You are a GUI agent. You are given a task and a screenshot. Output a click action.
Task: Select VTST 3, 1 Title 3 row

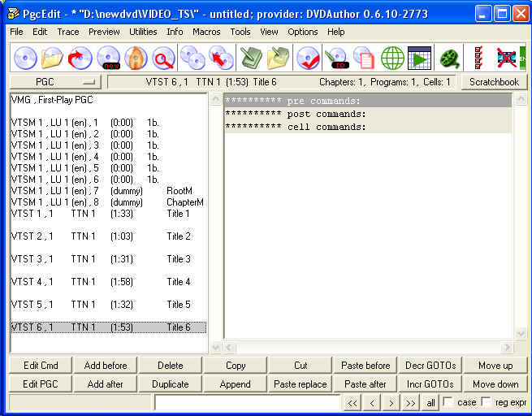point(108,259)
